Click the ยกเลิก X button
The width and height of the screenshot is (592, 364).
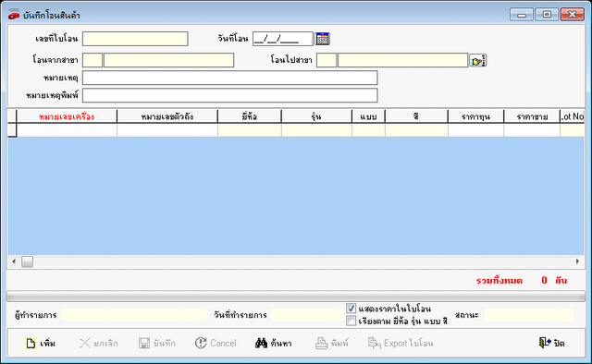99,343
